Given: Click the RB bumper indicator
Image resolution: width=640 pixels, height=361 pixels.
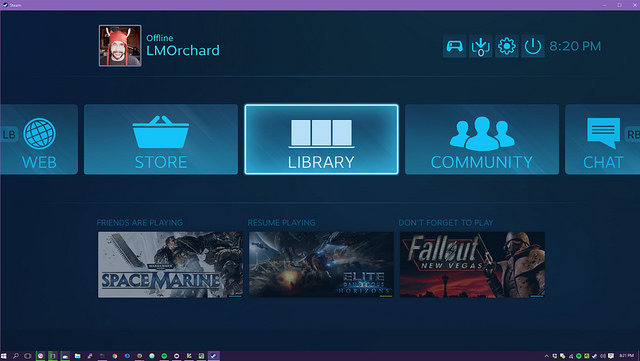Looking at the screenshot, I should pos(632,135).
